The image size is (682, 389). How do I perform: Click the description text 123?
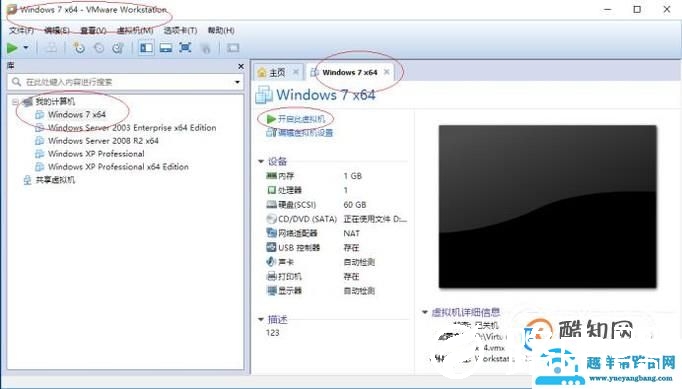click(x=273, y=333)
